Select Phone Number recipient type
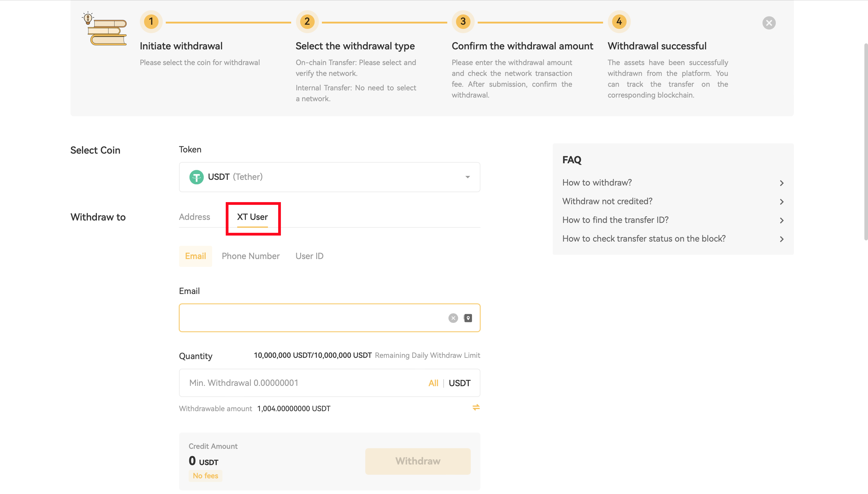Screen dimensions: 868x494 [x=250, y=256]
